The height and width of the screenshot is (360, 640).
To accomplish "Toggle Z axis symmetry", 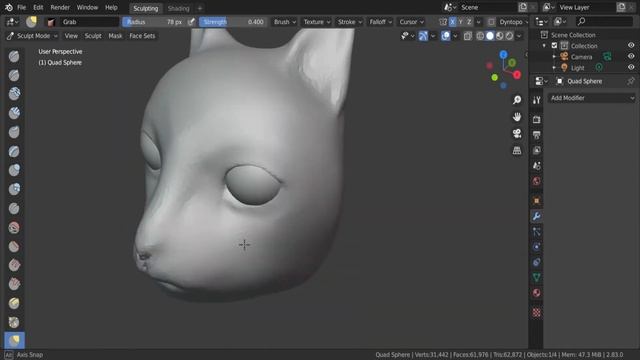I will pyautogui.click(x=469, y=22).
